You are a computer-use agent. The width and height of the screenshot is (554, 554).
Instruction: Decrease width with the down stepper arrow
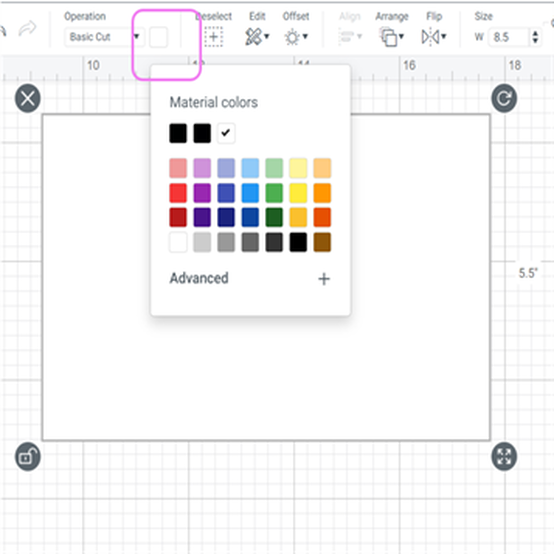click(x=535, y=41)
